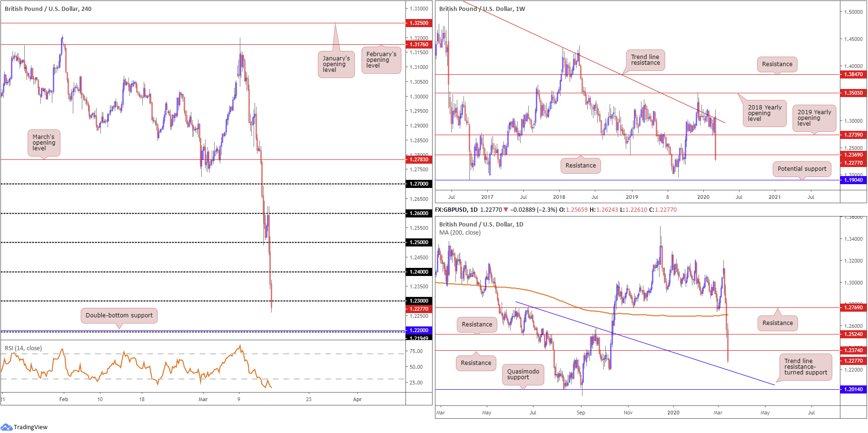868x433 pixels.
Task: Select the daily Resistance callout near 1.27690
Action: (x=778, y=323)
